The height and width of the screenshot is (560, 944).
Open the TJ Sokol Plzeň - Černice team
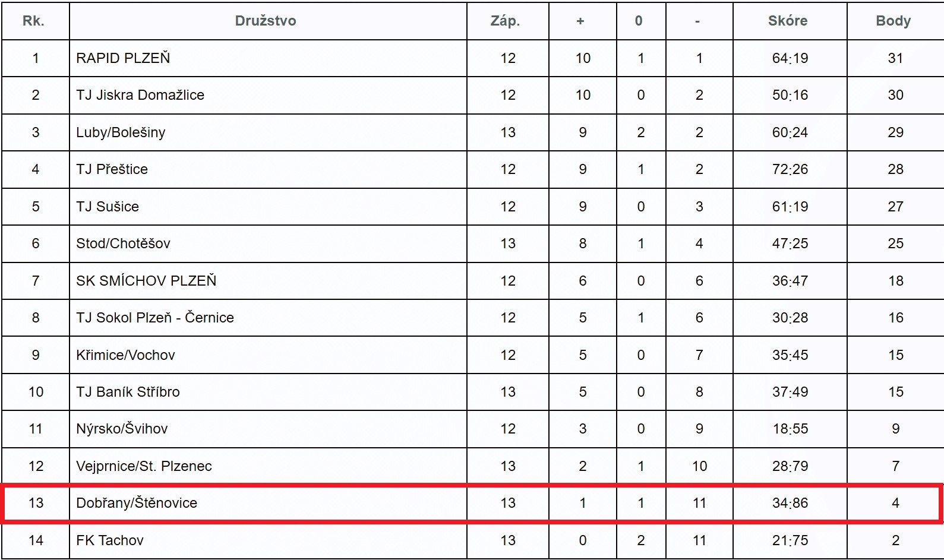tap(155, 318)
